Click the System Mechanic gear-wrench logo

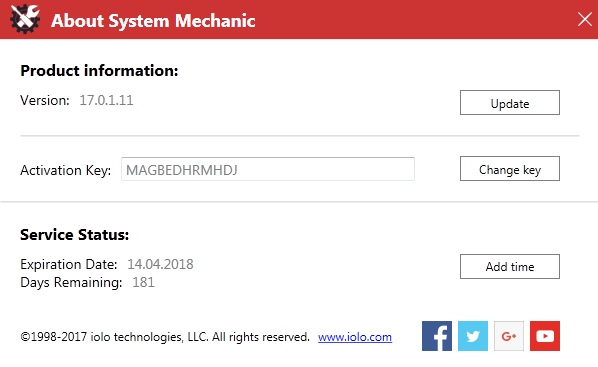click(x=25, y=19)
